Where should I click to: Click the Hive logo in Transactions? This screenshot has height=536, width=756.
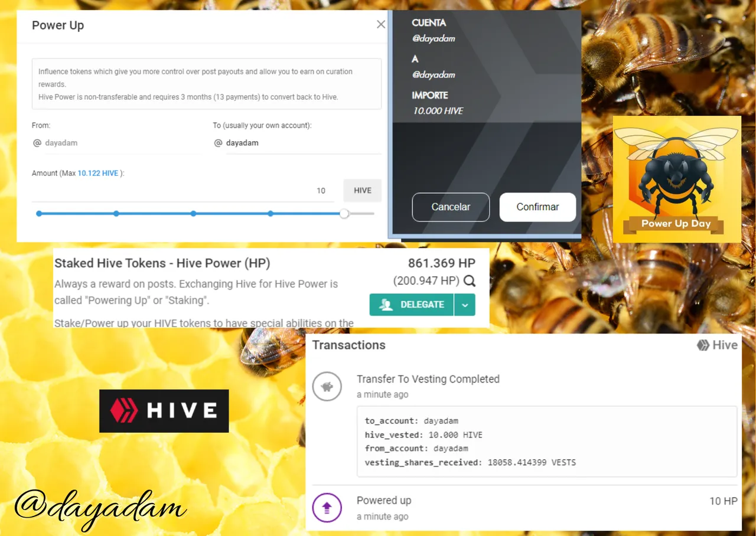717,345
